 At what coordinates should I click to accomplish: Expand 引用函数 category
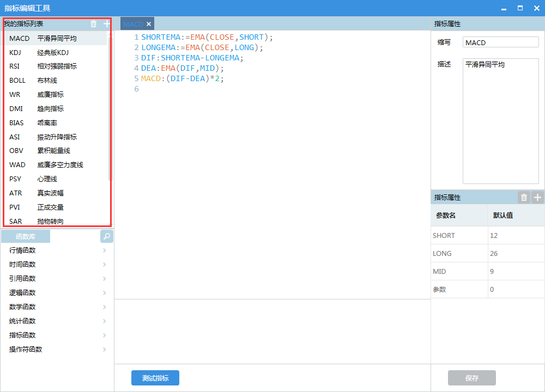(x=57, y=278)
